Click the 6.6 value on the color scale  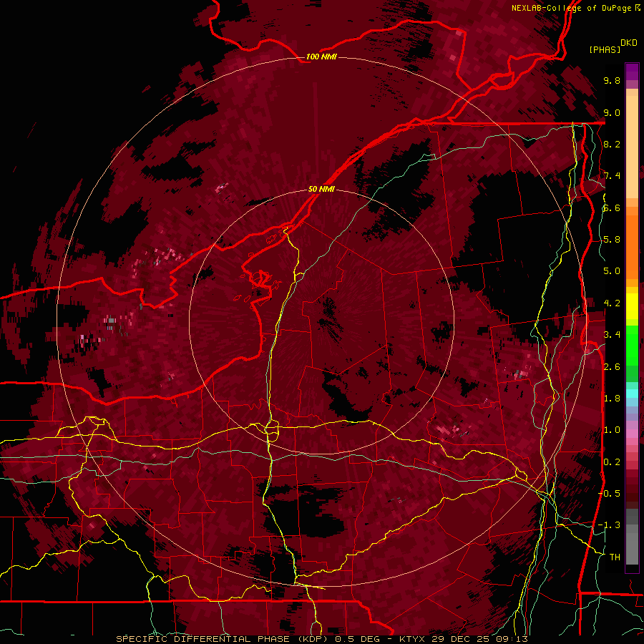coord(612,208)
